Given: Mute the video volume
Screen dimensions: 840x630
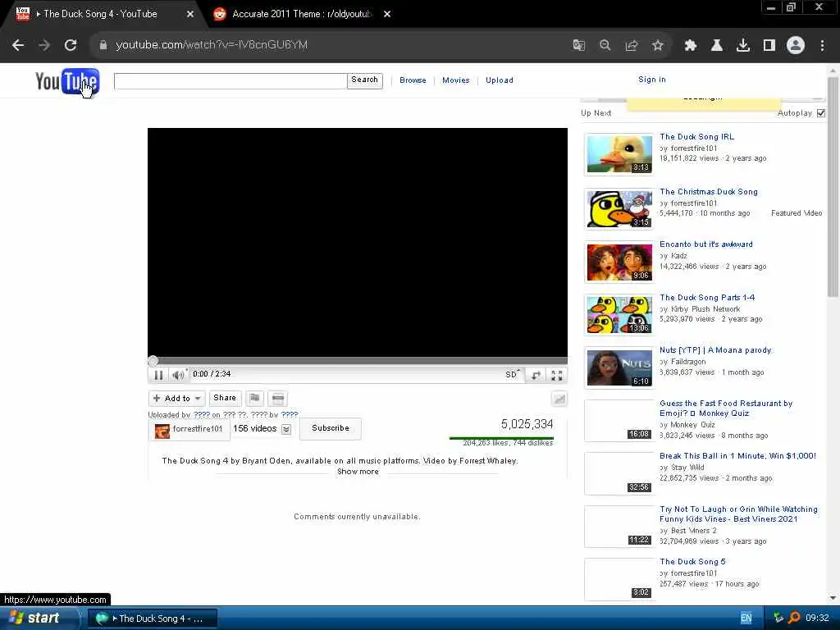Looking at the screenshot, I should (178, 375).
